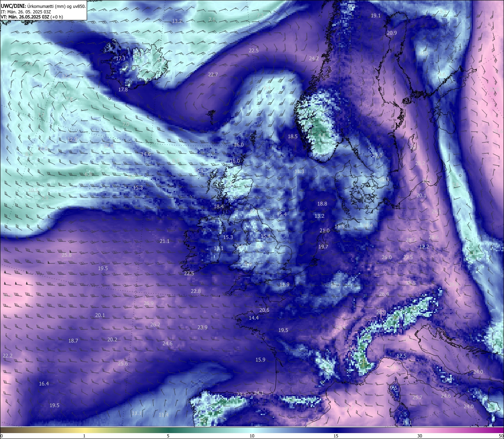Click the 21.0 value over the North Sea

point(324,231)
